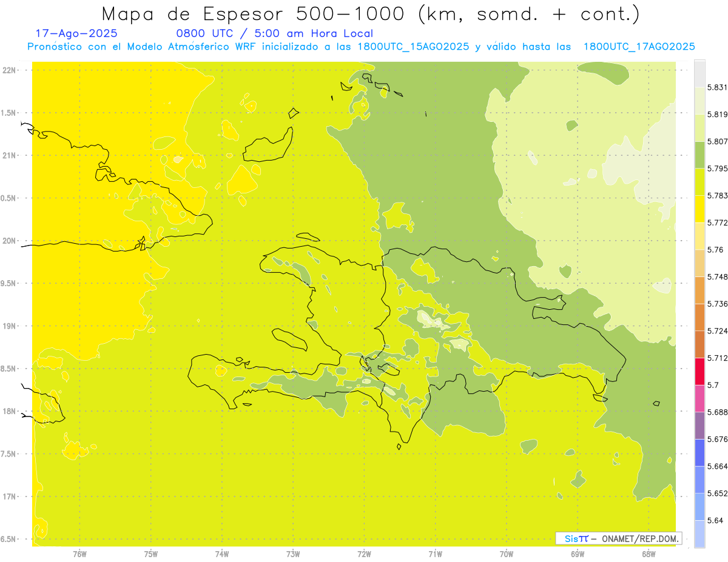
Task: Click the date label '17-Ago-2025'
Action: pos(76,33)
